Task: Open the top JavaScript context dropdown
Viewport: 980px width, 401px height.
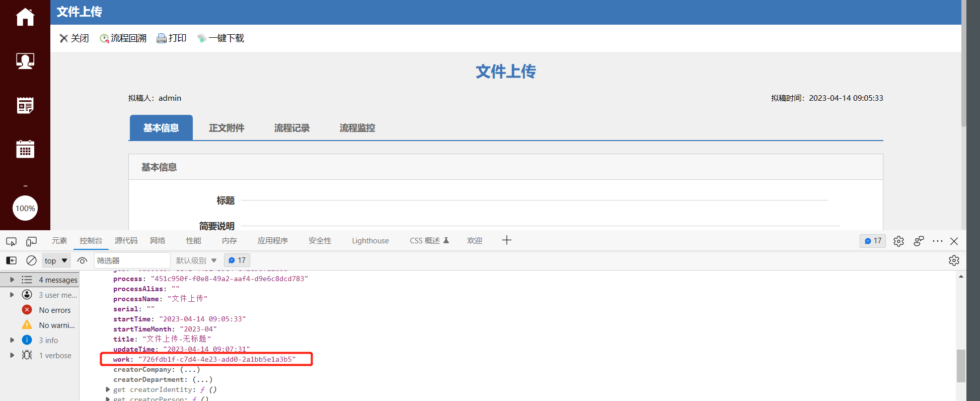Action: (56, 260)
